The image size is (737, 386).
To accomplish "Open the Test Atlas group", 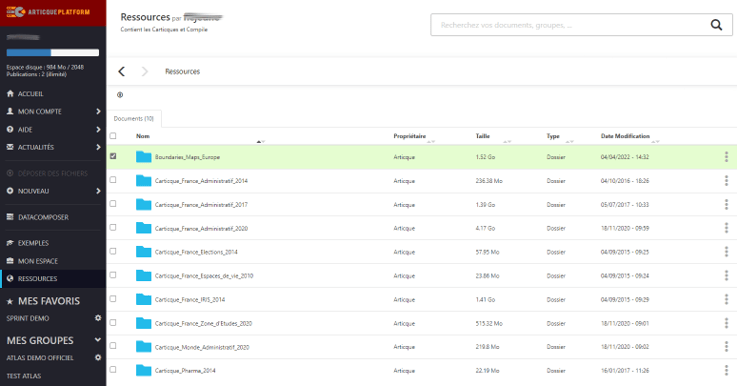I will (x=24, y=376).
